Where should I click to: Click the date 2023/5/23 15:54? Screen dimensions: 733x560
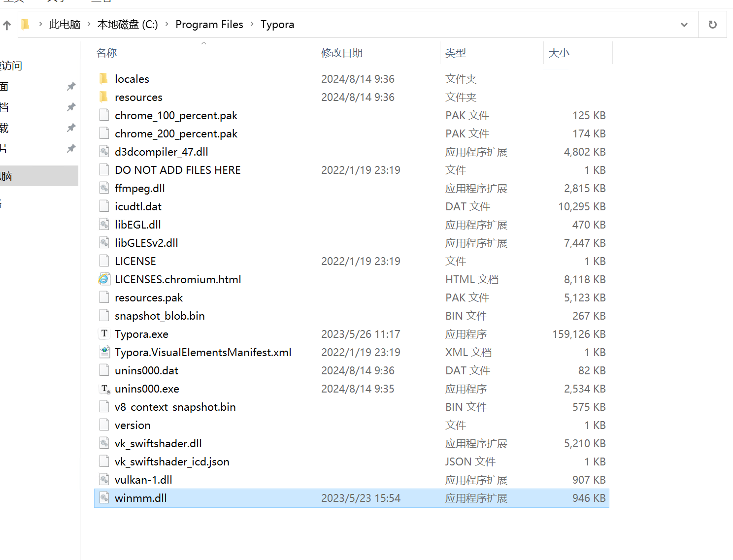click(361, 498)
